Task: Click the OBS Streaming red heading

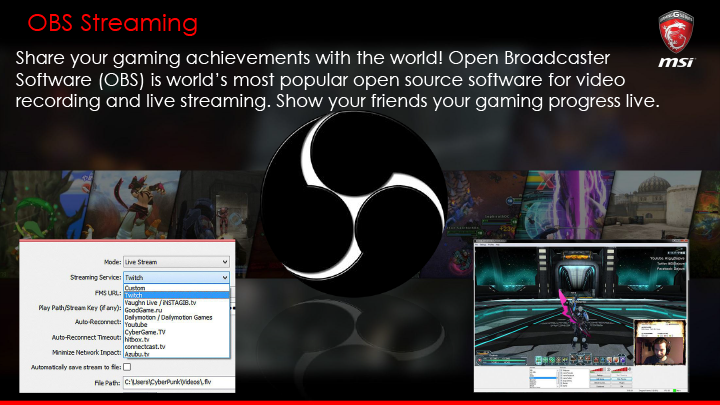Action: [112, 22]
